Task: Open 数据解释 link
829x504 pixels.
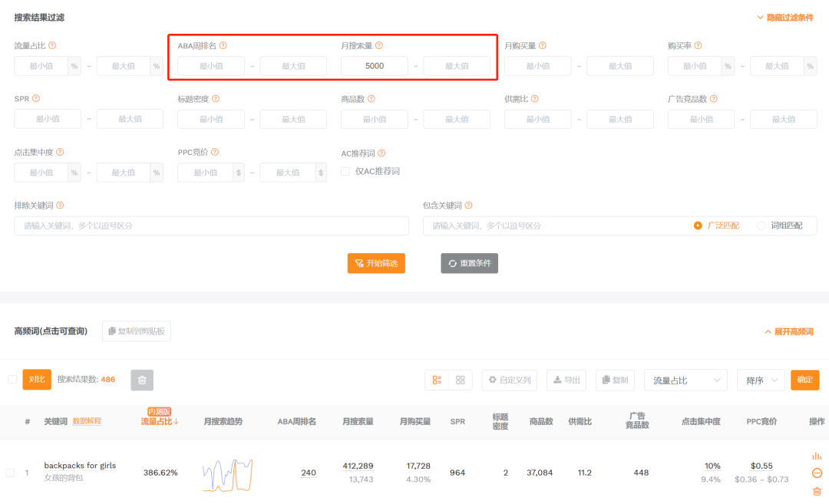Action: coord(87,421)
